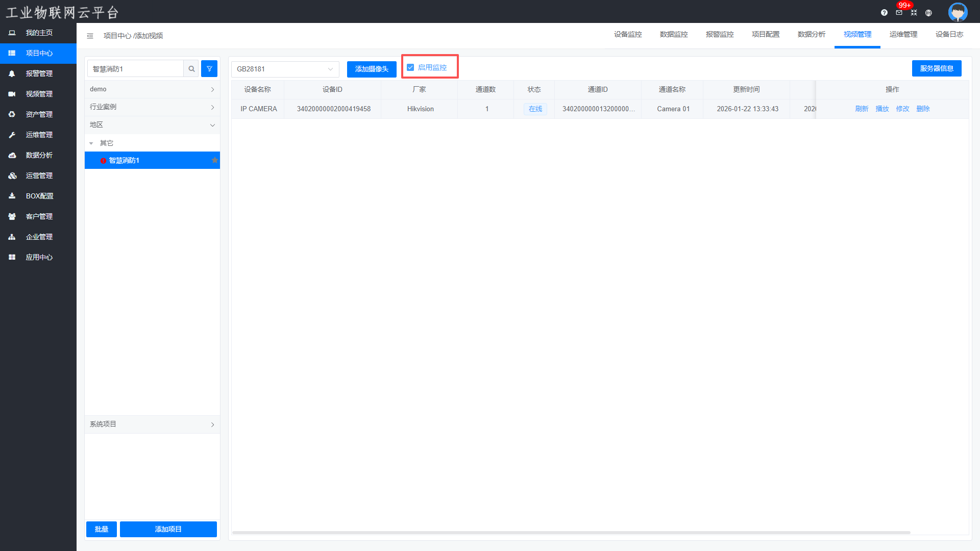Viewport: 980px width, 551px height.
Task: Open 视频管理 in left sidebar
Action: pos(39,94)
